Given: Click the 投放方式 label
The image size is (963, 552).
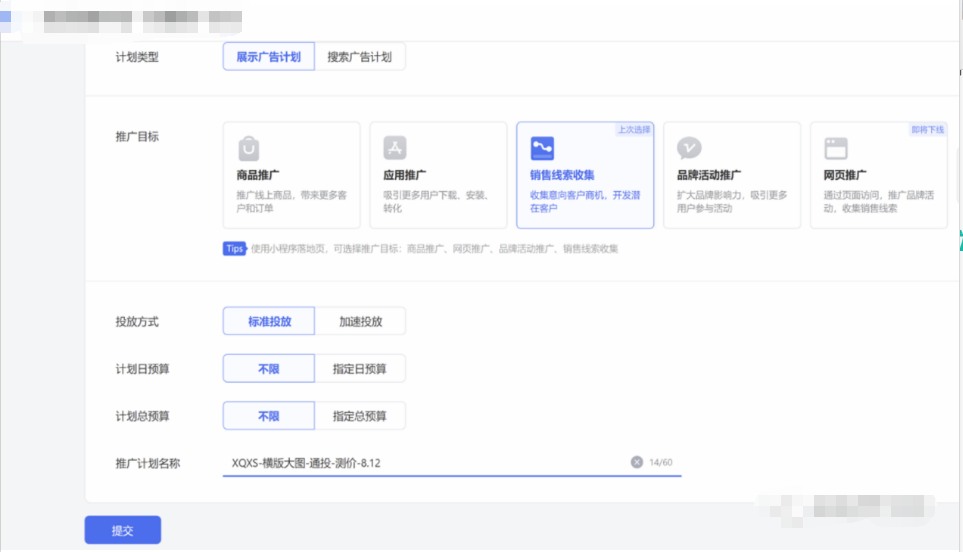Looking at the screenshot, I should pyautogui.click(x=137, y=321).
